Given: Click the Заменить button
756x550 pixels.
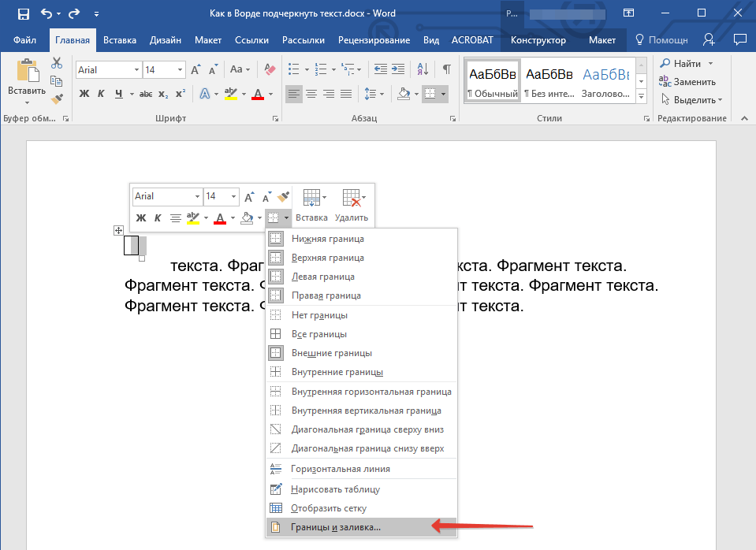Looking at the screenshot, I should pos(687,82).
